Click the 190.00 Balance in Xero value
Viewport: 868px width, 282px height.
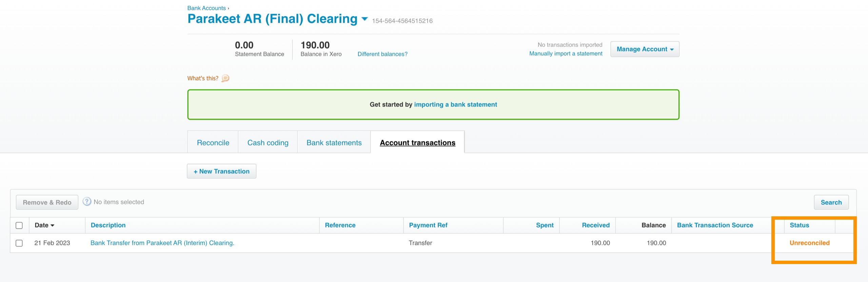coord(315,45)
